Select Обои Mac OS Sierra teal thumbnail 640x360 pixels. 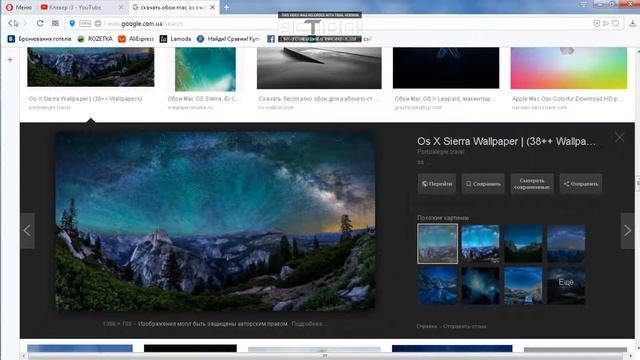click(x=205, y=69)
